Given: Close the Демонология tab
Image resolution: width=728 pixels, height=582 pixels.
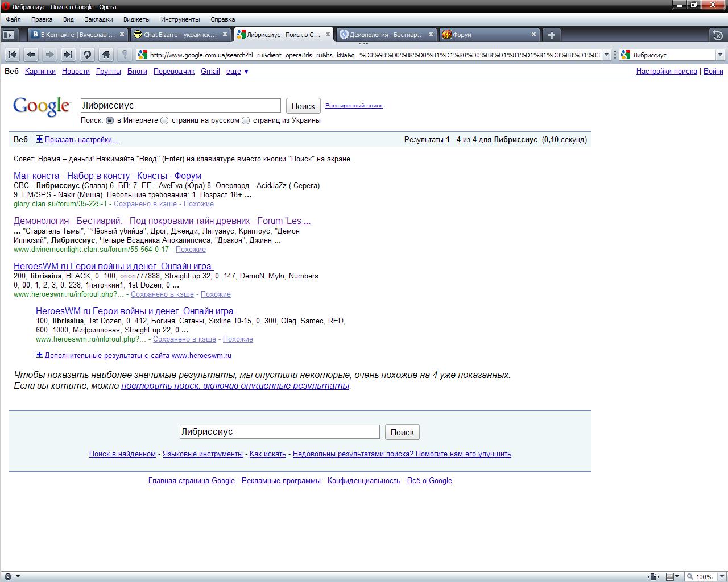Looking at the screenshot, I should (431, 34).
